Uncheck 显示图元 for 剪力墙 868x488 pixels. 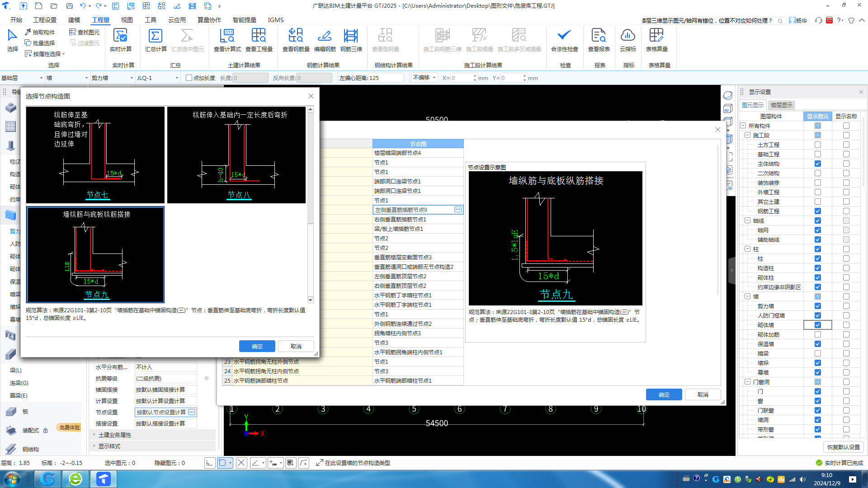818,306
